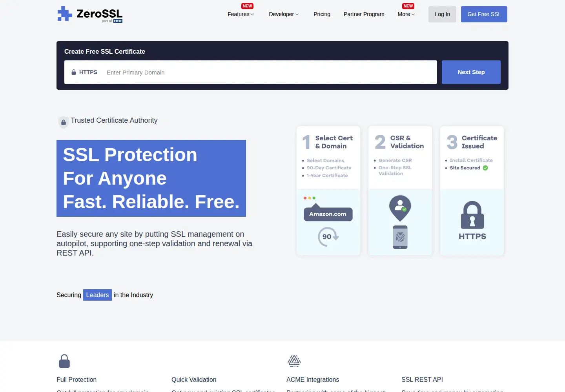
Task: Click the Full Protection lock icon
Action: click(64, 361)
